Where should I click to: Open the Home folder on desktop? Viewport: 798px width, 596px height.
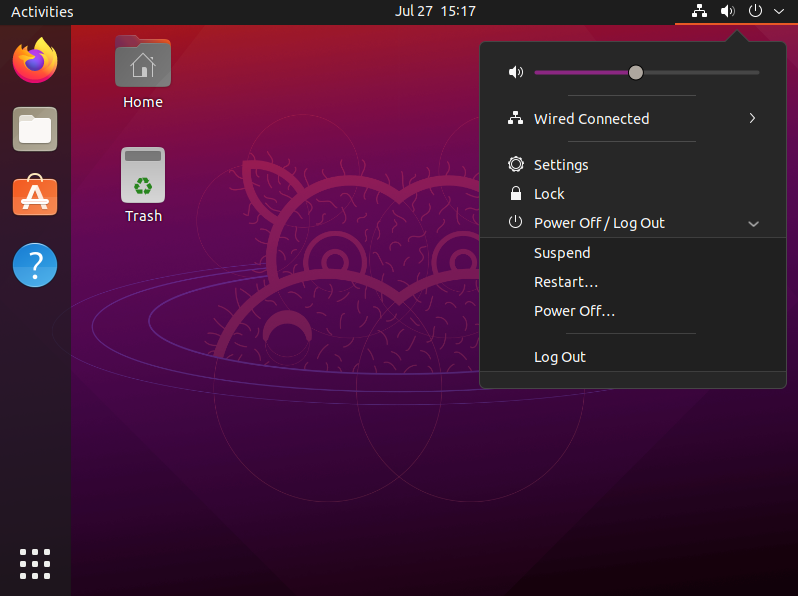(143, 72)
